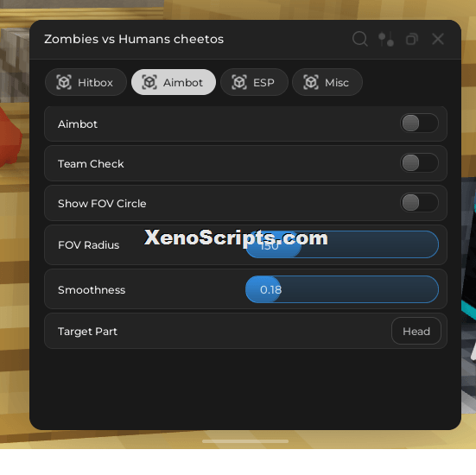Switch to the ESP tab

(x=254, y=82)
